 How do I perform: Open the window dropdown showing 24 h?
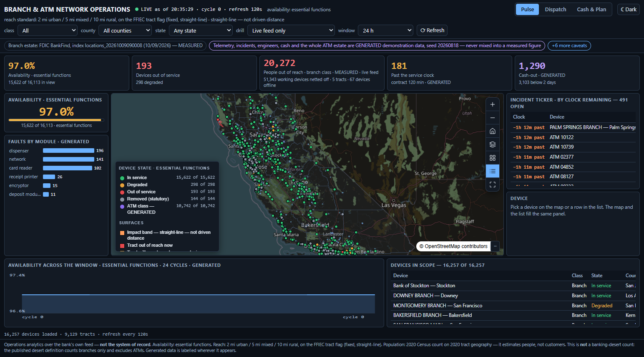click(386, 30)
